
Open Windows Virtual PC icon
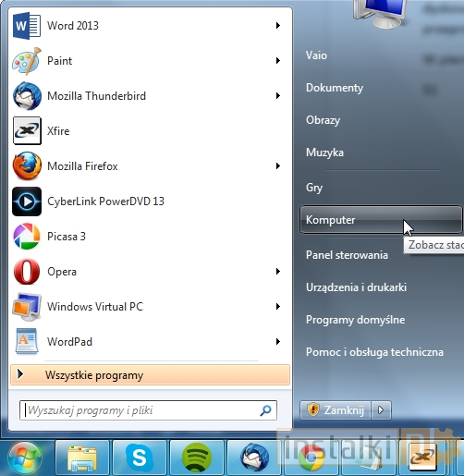click(x=27, y=307)
